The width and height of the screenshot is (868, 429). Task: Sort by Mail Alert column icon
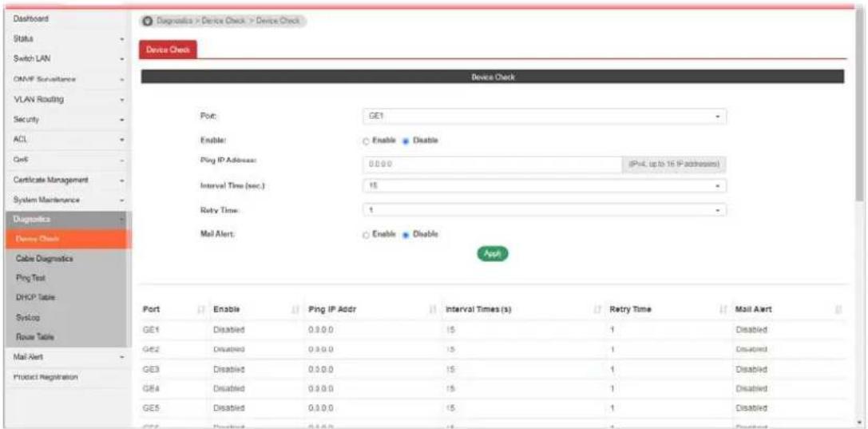pos(838,309)
